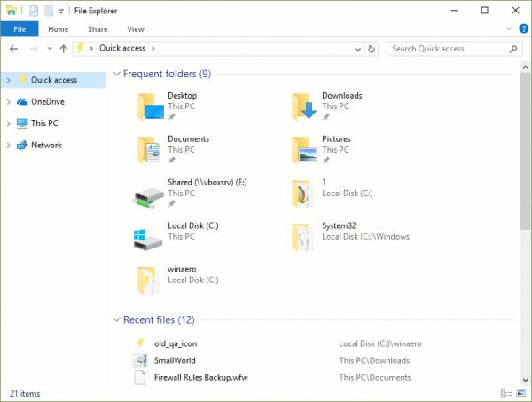Click properties icon in quick access toolbar
The height and width of the screenshot is (402, 532).
pos(34,11)
